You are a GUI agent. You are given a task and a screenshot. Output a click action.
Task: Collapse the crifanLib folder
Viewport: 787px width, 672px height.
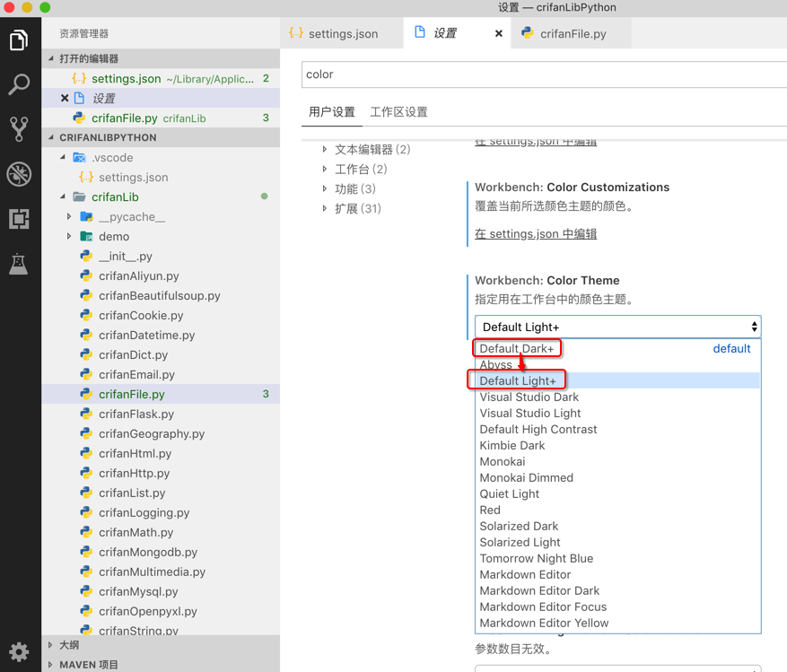(63, 196)
